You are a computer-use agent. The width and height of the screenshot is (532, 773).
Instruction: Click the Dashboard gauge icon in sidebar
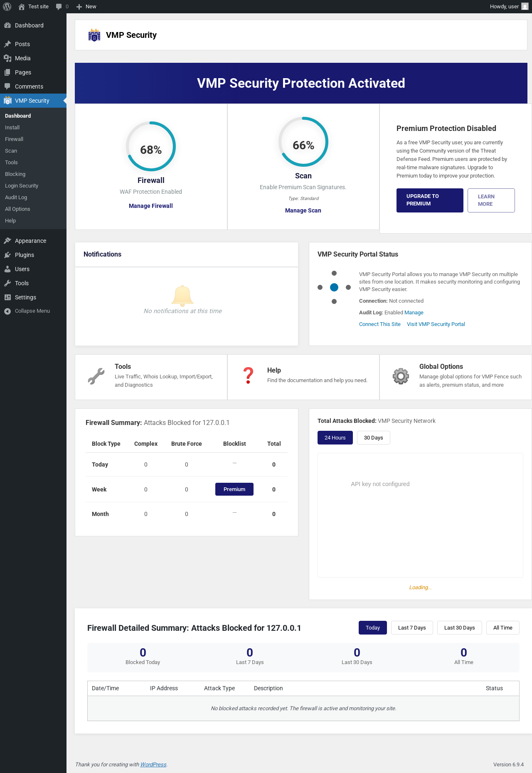tap(7, 25)
